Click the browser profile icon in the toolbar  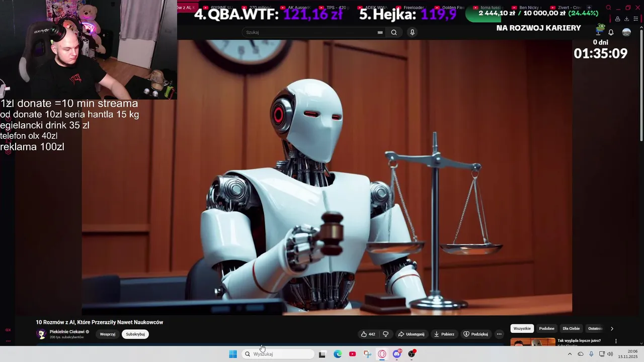pos(617,19)
